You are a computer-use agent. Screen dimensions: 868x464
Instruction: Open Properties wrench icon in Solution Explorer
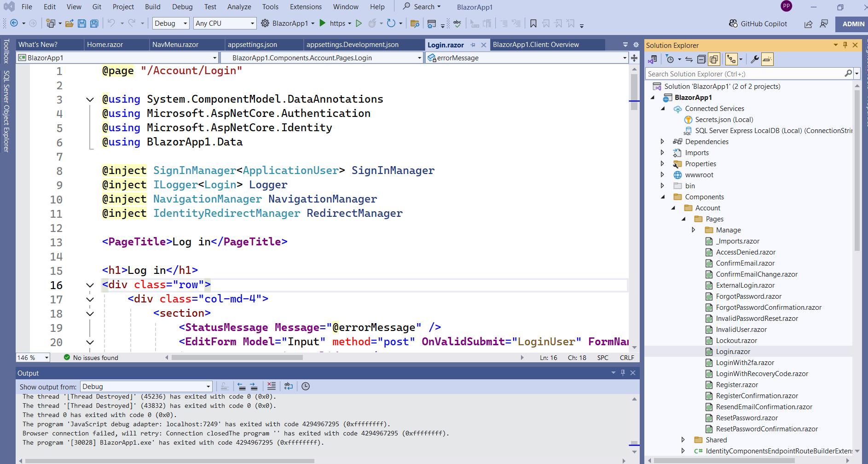(755, 59)
